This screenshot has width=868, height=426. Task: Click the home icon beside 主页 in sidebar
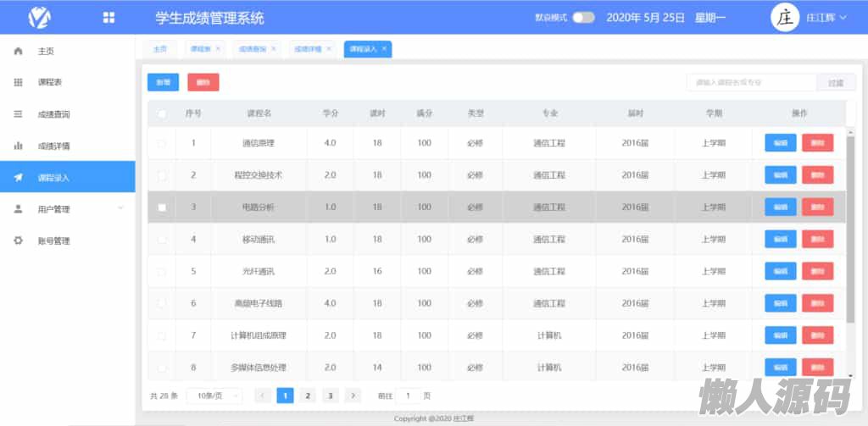18,51
